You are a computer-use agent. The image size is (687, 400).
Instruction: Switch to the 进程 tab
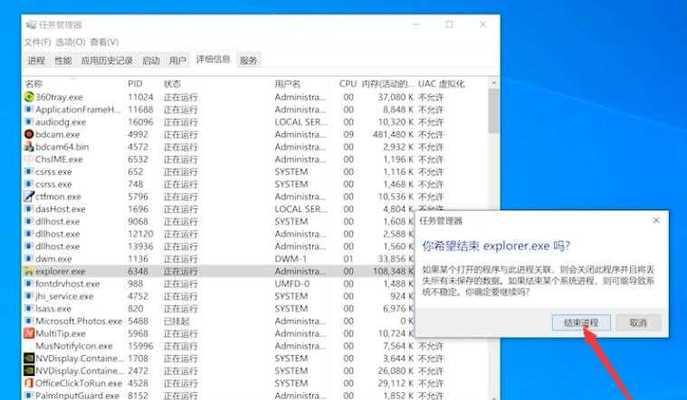point(36,60)
